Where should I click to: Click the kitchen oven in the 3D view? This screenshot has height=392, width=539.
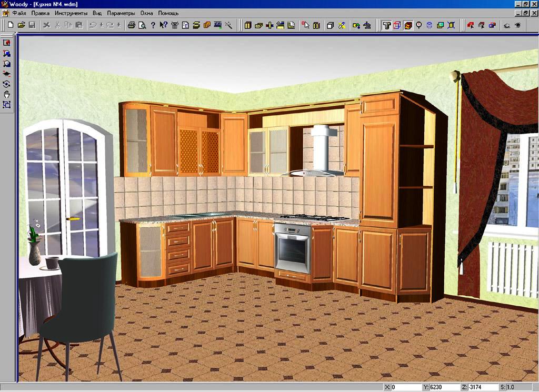[293, 249]
